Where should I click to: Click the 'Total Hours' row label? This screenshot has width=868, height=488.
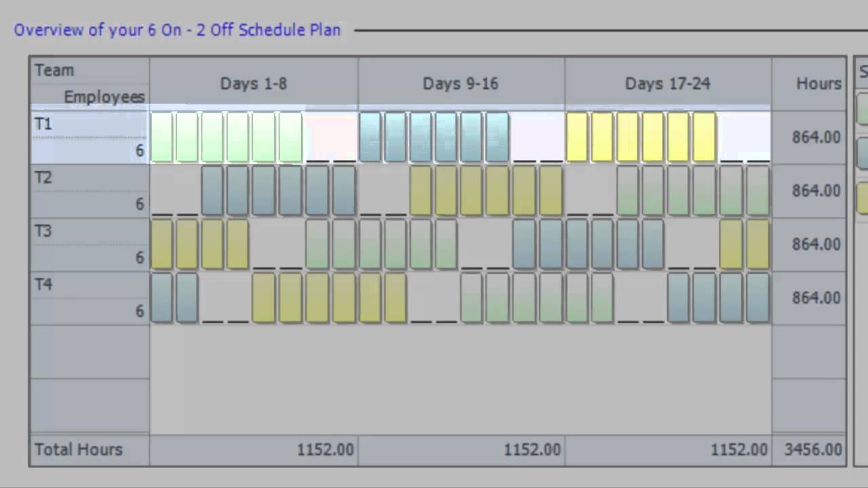[x=79, y=450]
